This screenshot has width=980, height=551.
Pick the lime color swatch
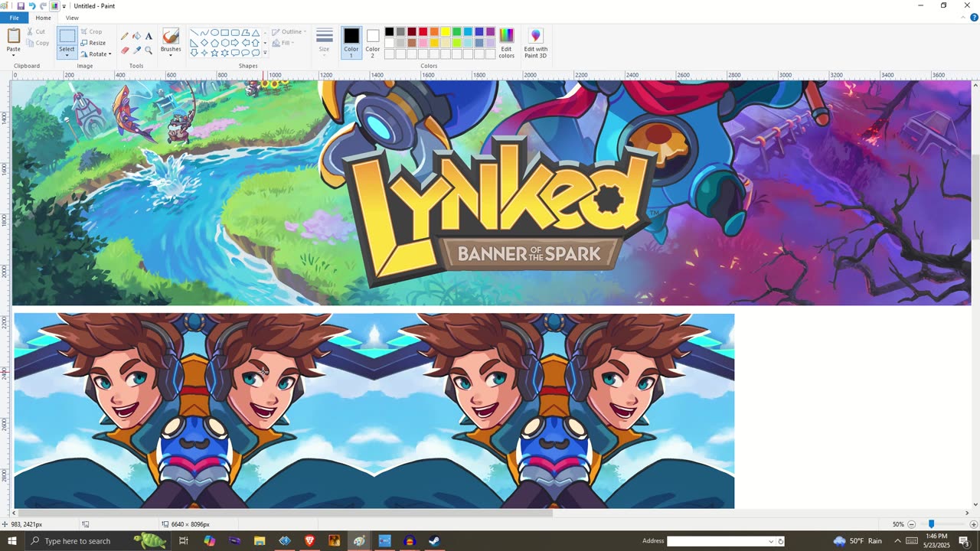[456, 43]
